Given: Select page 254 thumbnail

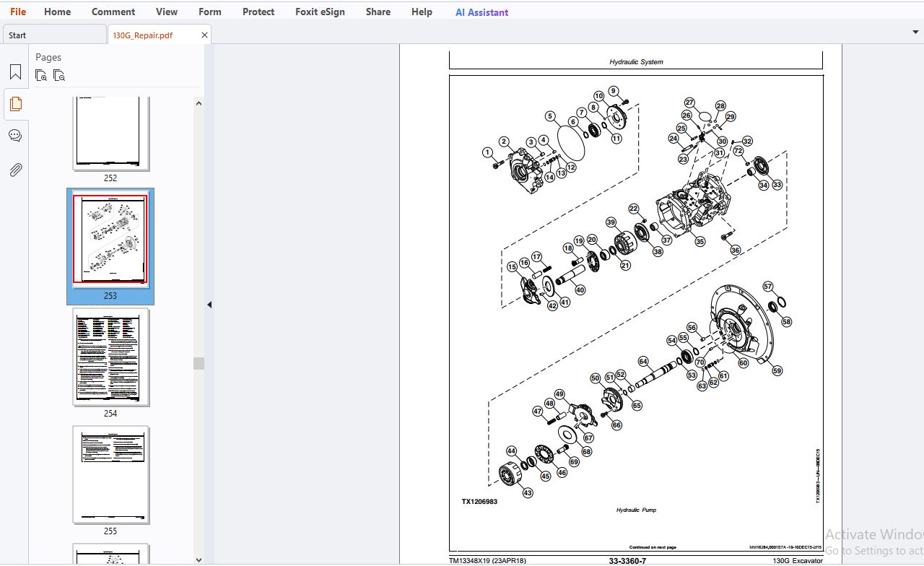Looking at the screenshot, I should 110,357.
